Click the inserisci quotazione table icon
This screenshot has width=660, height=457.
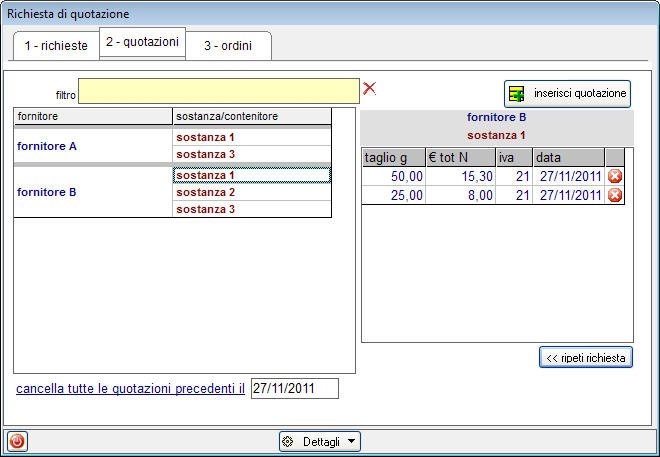point(516,94)
